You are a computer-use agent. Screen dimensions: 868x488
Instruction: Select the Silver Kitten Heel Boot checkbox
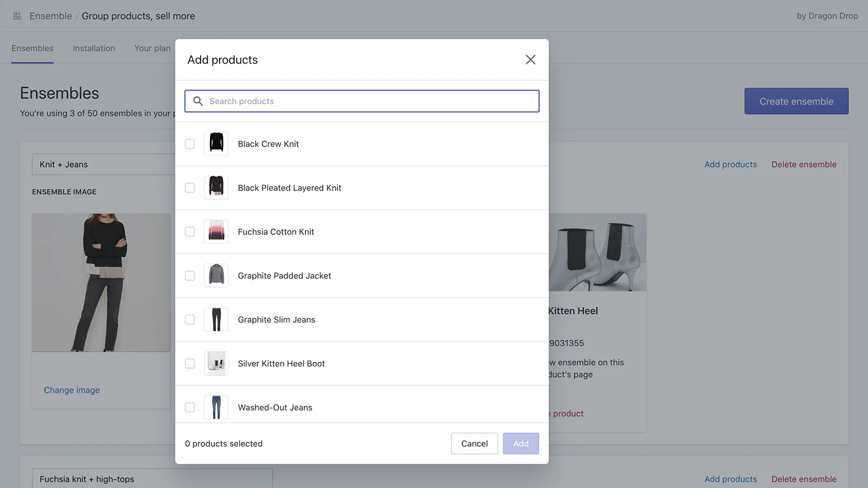(190, 363)
